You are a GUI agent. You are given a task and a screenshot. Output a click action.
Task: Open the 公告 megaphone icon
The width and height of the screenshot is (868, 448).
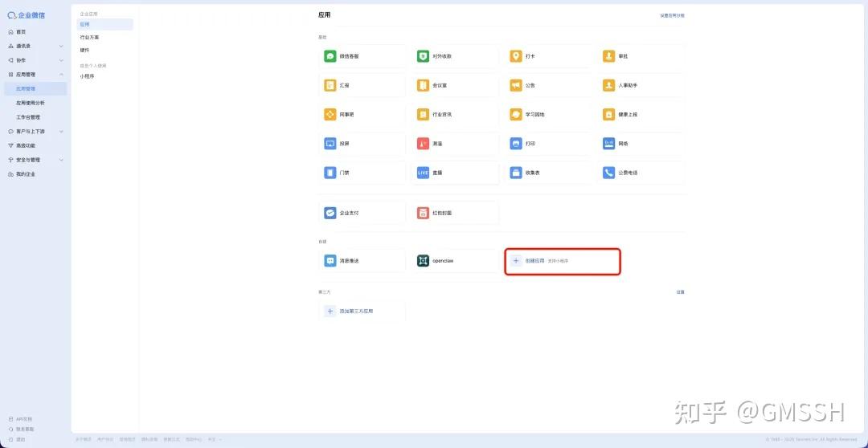pos(516,85)
